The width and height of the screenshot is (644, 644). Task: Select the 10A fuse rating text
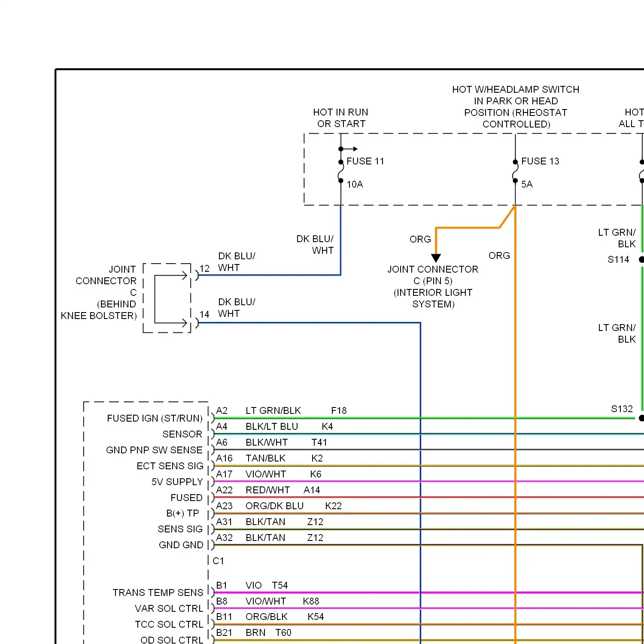click(x=355, y=184)
